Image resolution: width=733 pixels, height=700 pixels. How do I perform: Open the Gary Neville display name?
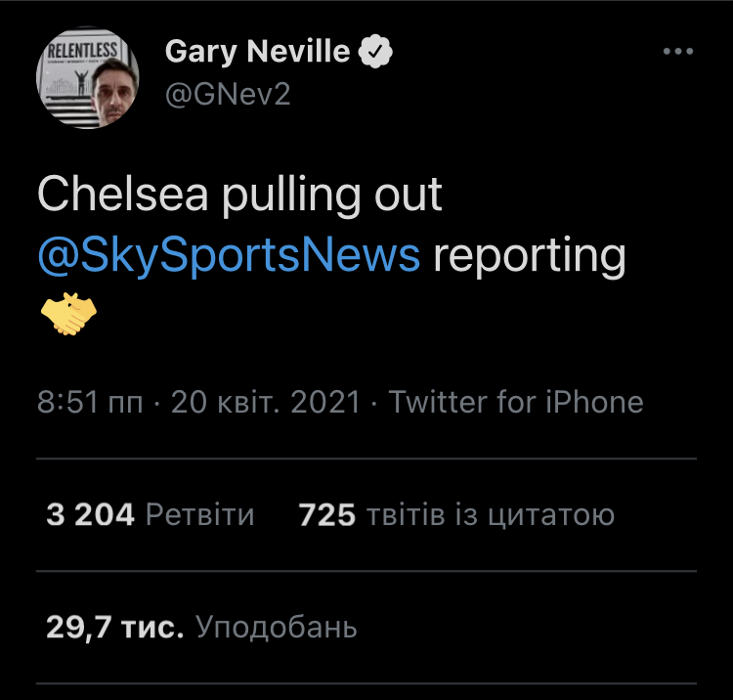tap(257, 52)
